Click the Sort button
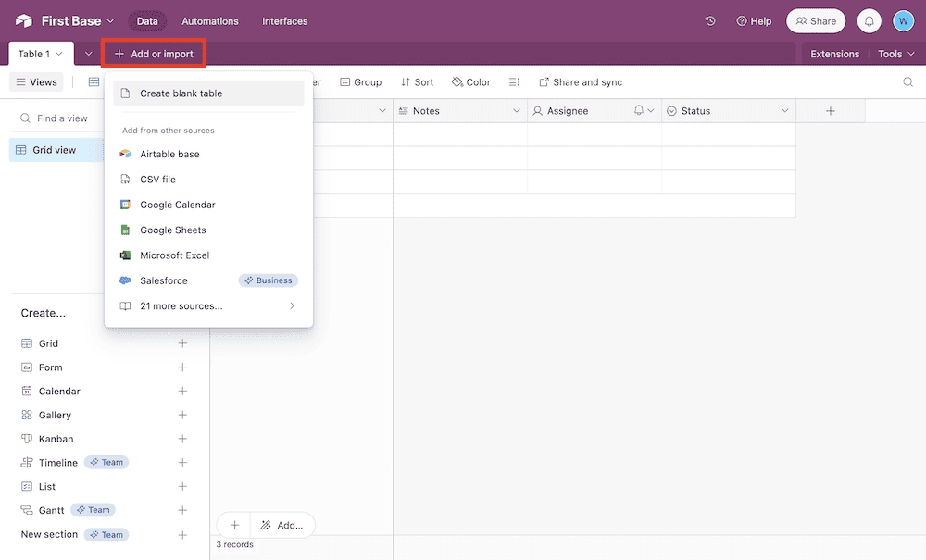 [417, 82]
